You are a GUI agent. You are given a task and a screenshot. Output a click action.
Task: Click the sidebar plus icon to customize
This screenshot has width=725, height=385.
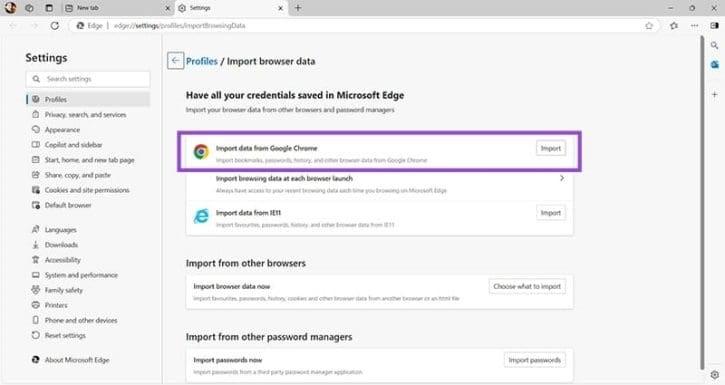(714, 94)
